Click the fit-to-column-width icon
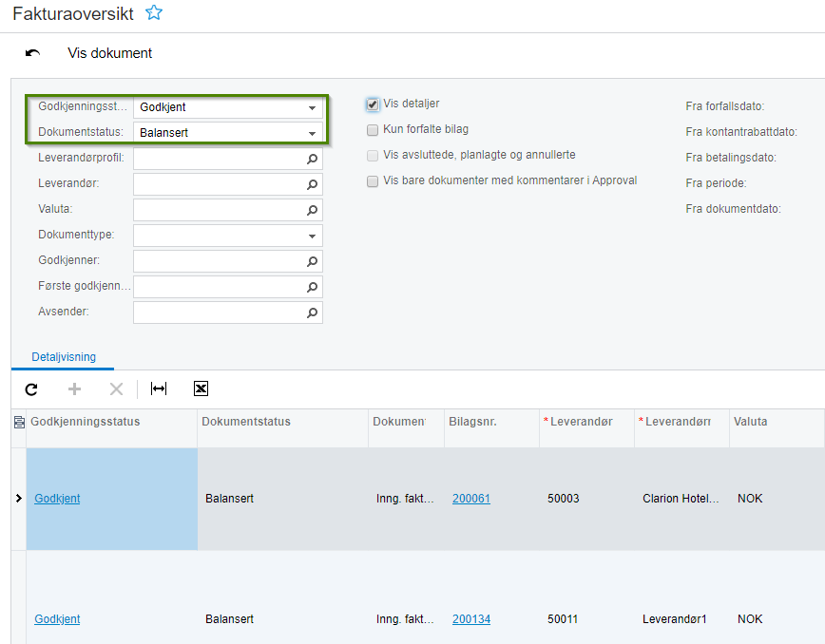 click(159, 388)
